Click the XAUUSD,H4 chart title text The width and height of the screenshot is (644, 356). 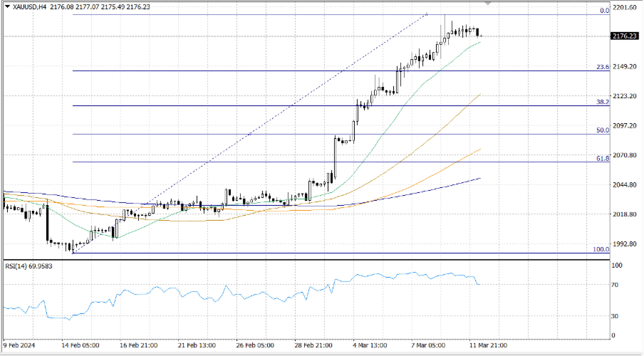[30, 7]
